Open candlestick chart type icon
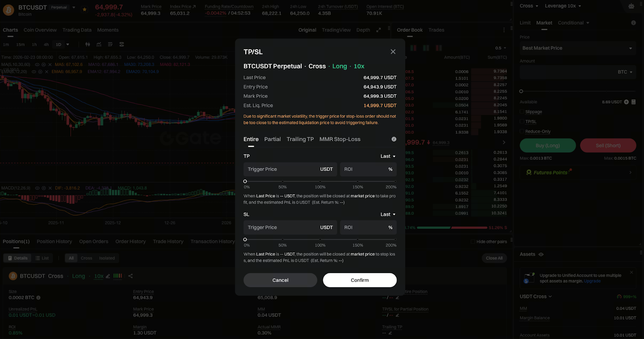Viewport: 644px width, 339px height. [88, 45]
